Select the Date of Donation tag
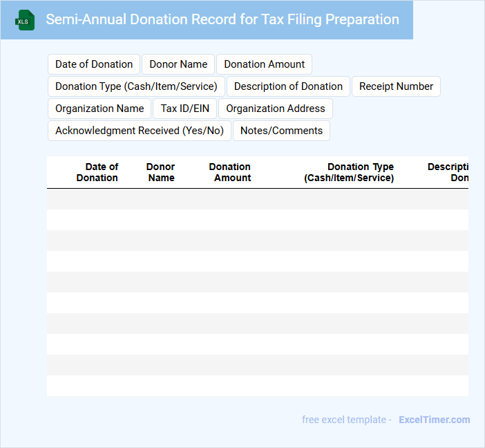 (94, 64)
